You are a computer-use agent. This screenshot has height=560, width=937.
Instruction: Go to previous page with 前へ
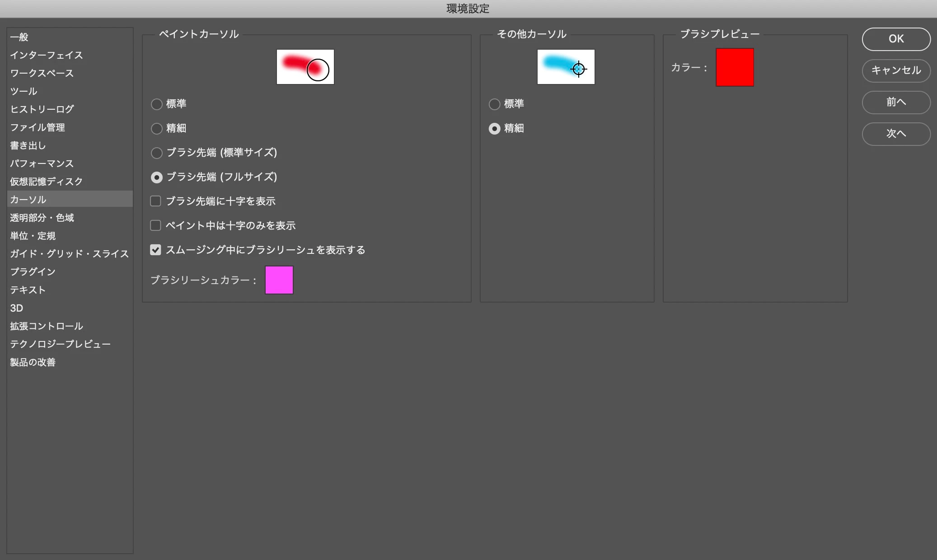point(896,102)
